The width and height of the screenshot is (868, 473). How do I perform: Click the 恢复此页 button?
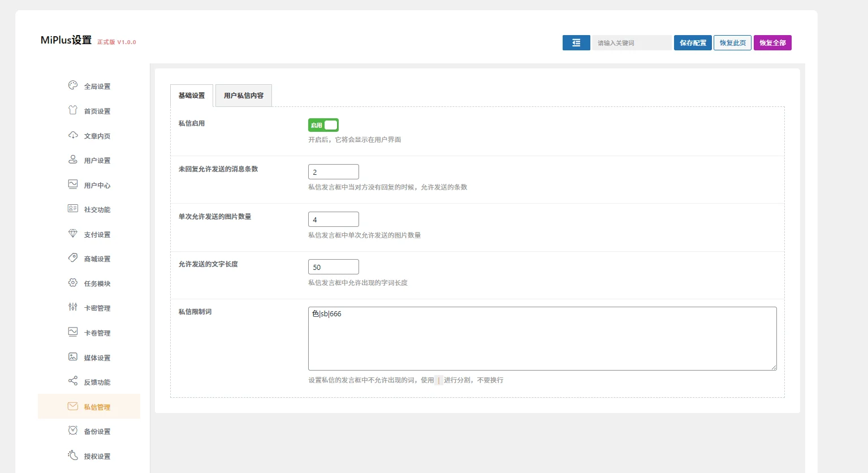tap(732, 43)
